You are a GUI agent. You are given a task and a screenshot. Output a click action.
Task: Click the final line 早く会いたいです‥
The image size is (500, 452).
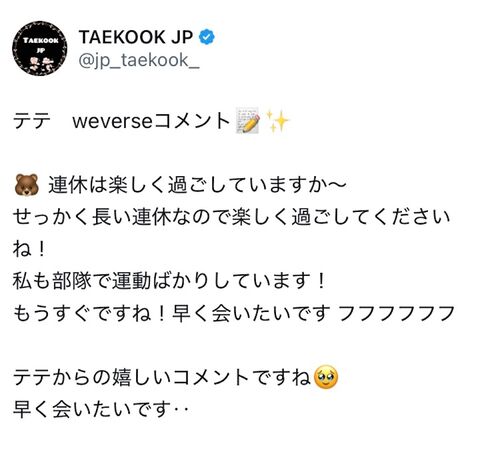point(101,409)
